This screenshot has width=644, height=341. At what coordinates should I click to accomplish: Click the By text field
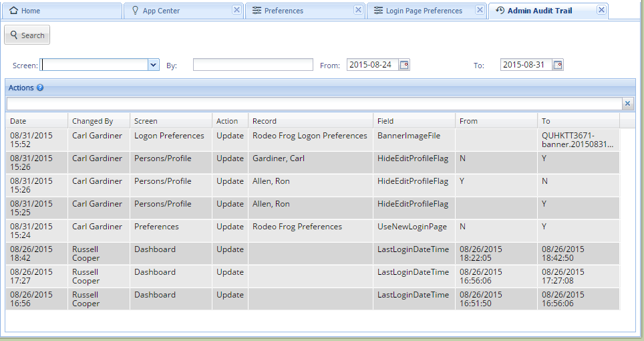click(253, 64)
